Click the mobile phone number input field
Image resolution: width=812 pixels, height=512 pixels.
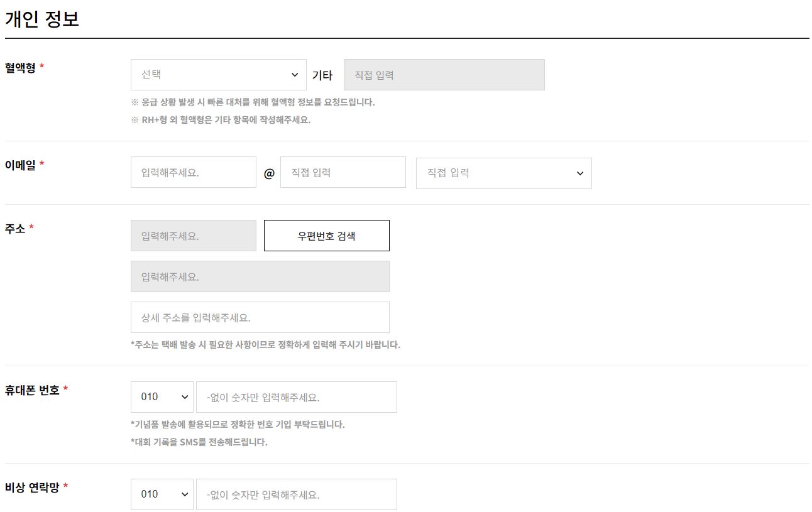(x=297, y=397)
